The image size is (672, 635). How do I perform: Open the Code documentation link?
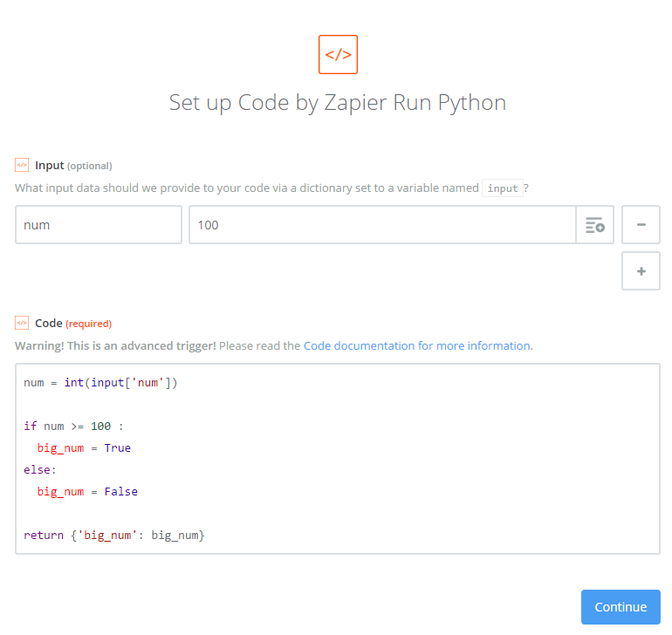[x=417, y=345]
